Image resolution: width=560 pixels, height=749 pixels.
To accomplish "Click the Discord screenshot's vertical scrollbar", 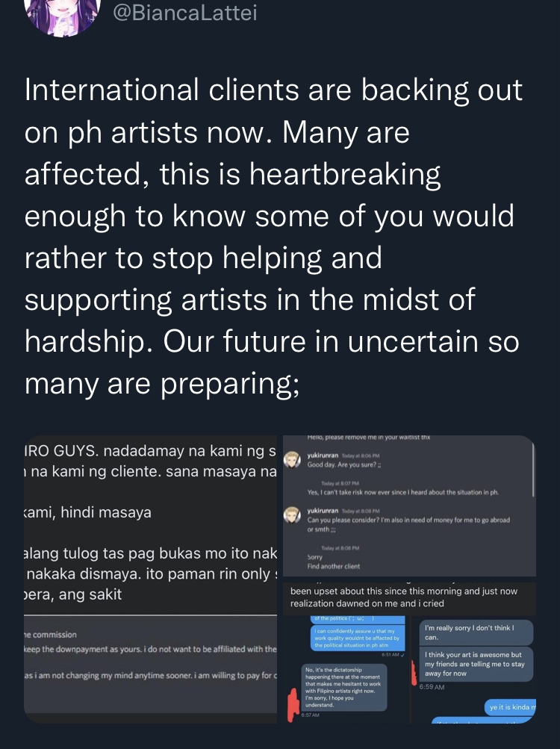I will click(x=533, y=468).
